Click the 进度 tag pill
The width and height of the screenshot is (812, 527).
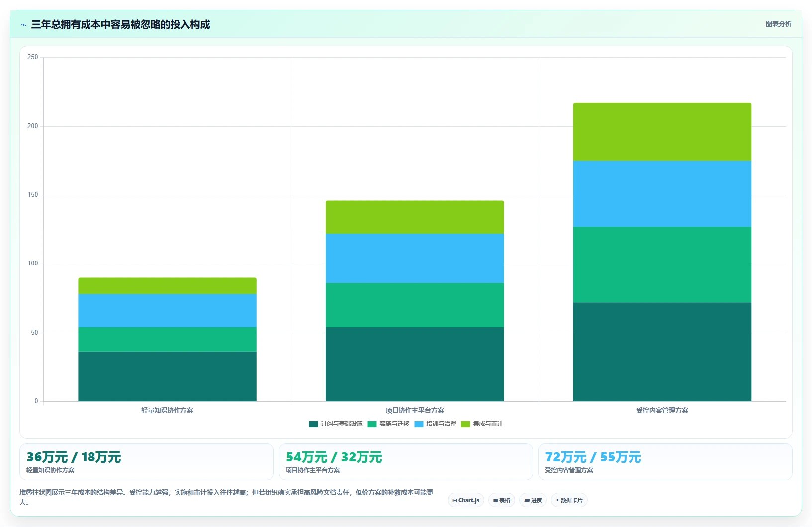click(533, 500)
